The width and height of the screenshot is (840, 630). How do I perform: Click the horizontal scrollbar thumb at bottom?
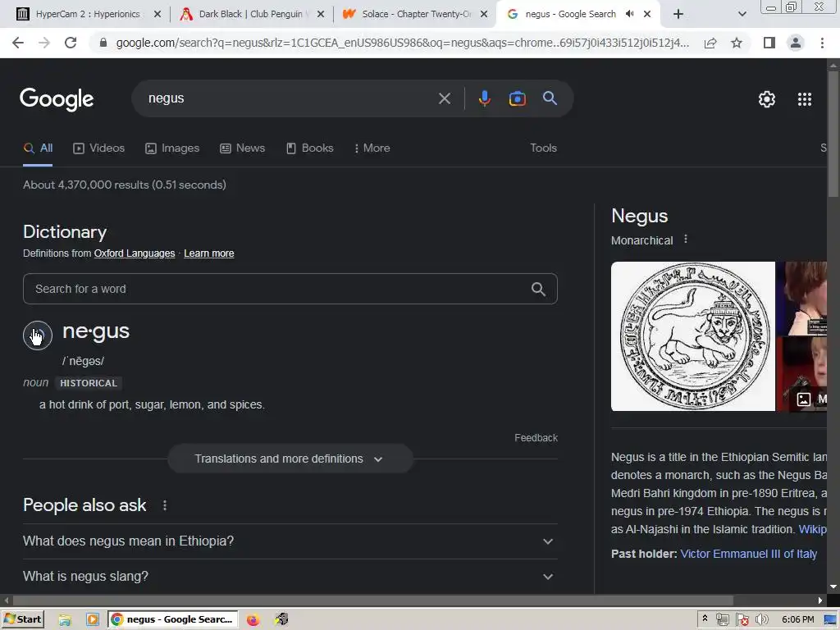373,600
